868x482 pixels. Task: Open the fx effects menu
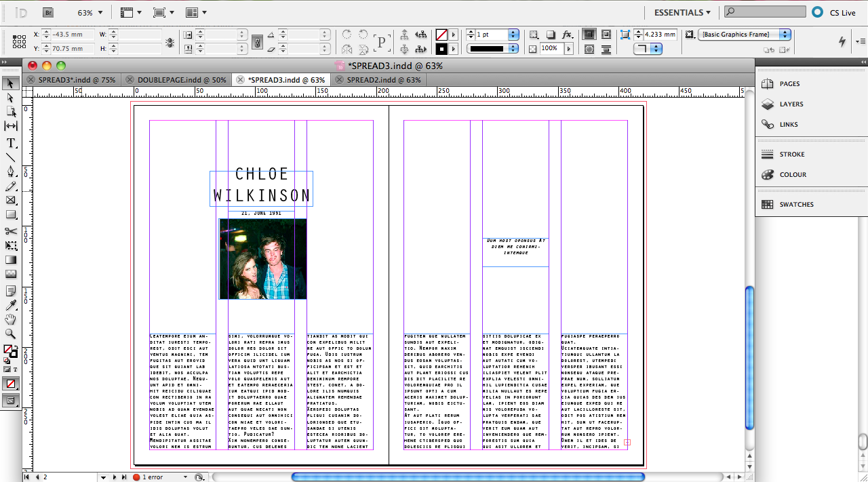tap(567, 34)
